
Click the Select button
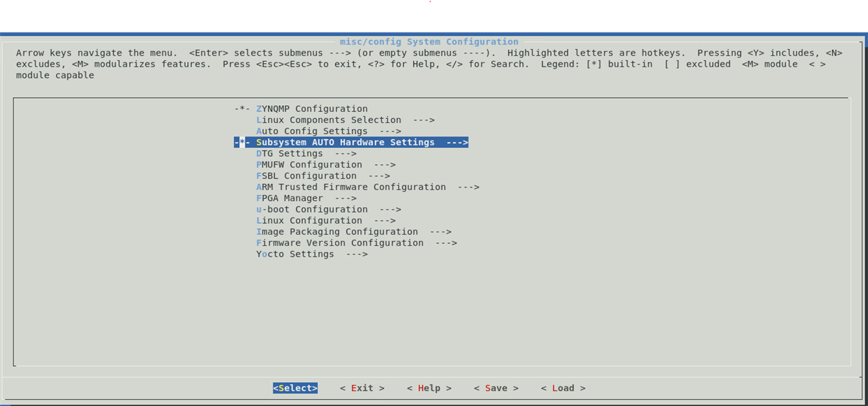click(295, 388)
